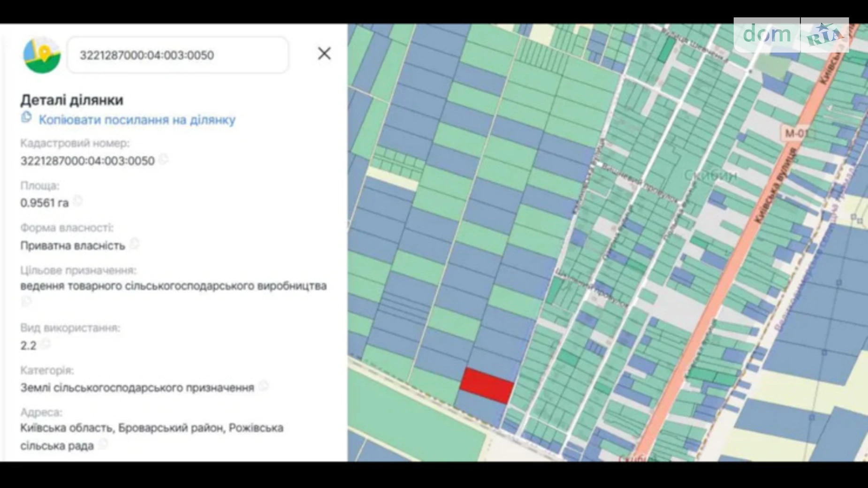This screenshot has height=488, width=868.
Task: Copy the land category value
Action: point(264,386)
